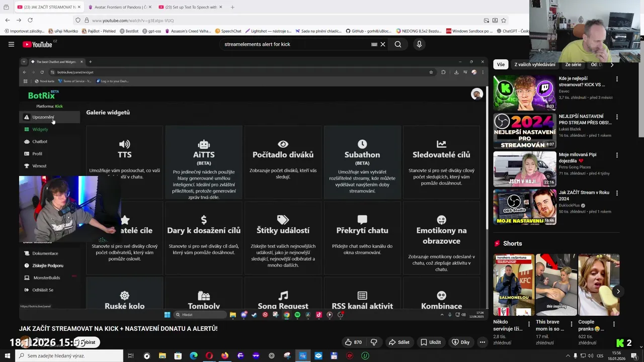Open Edge from Windows taskbar
The image size is (644, 362).
pyautogui.click(x=193, y=356)
